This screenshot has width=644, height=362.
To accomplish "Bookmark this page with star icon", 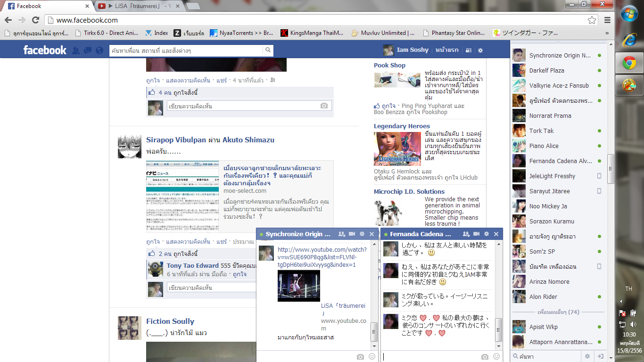I will coord(592,20).
